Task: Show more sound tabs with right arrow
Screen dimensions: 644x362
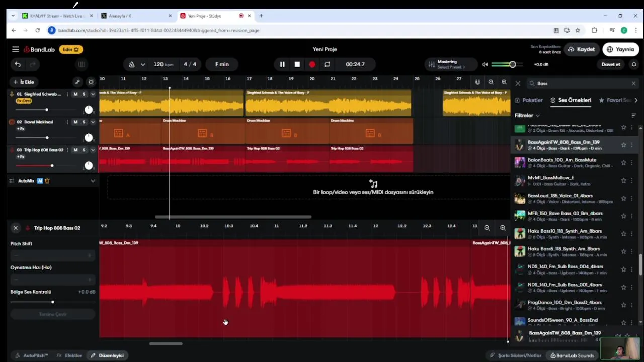Action: [636, 100]
